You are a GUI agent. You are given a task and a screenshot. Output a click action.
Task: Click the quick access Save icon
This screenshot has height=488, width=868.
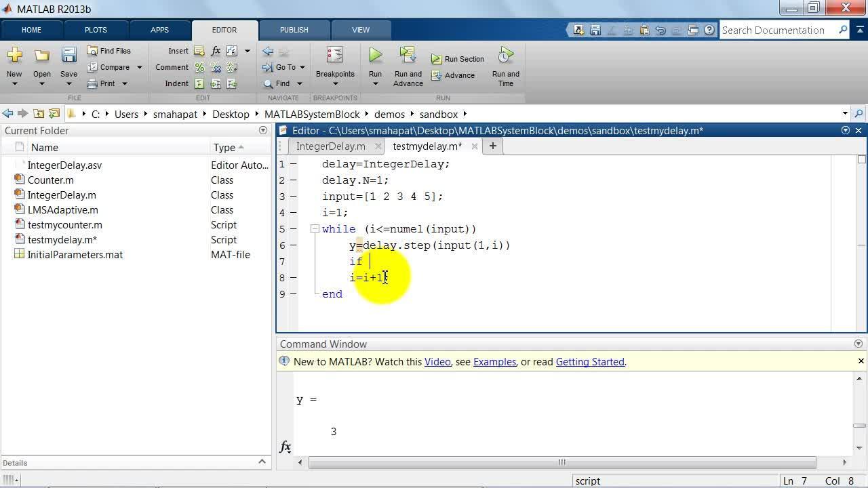pyautogui.click(x=595, y=30)
